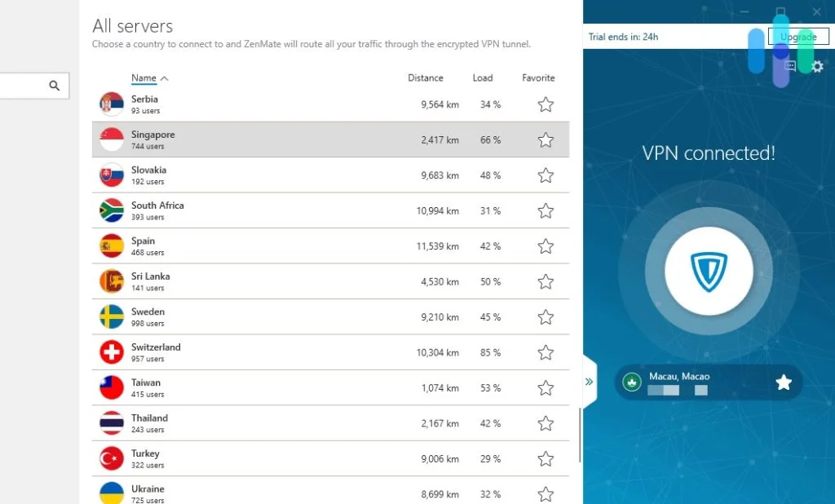This screenshot has width=835, height=504.
Task: Collapse the server list panel arrow
Action: point(590,380)
